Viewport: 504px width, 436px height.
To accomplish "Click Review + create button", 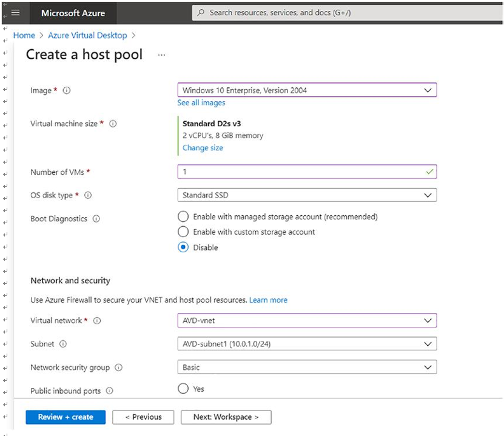I will (x=66, y=417).
